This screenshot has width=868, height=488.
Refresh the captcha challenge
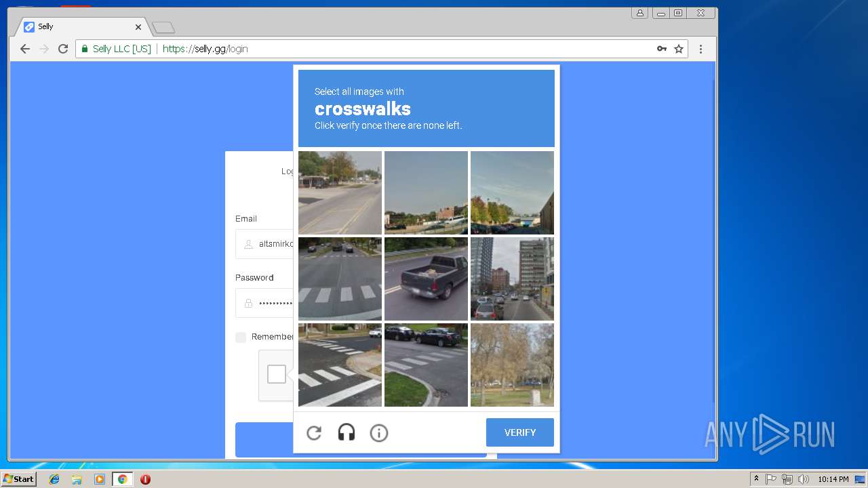(x=314, y=432)
